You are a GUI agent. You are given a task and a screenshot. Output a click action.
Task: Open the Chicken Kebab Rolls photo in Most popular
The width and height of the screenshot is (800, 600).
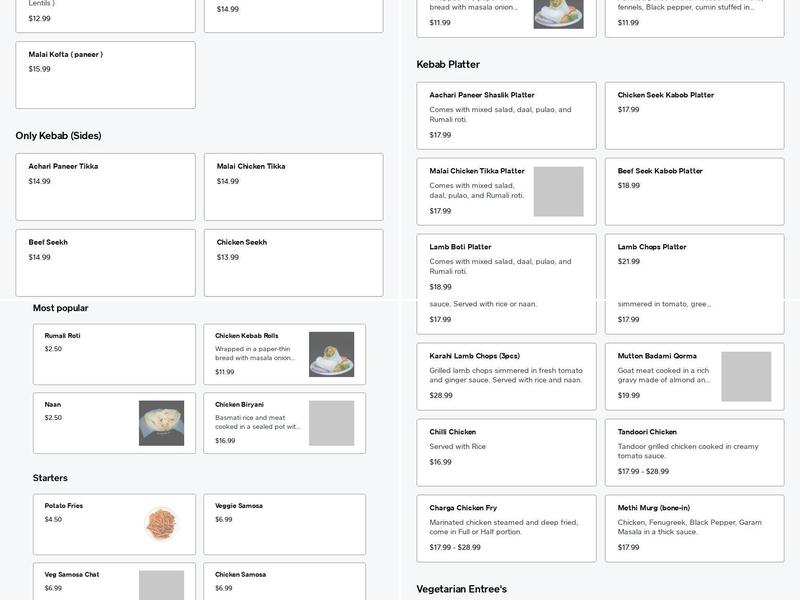point(331,354)
